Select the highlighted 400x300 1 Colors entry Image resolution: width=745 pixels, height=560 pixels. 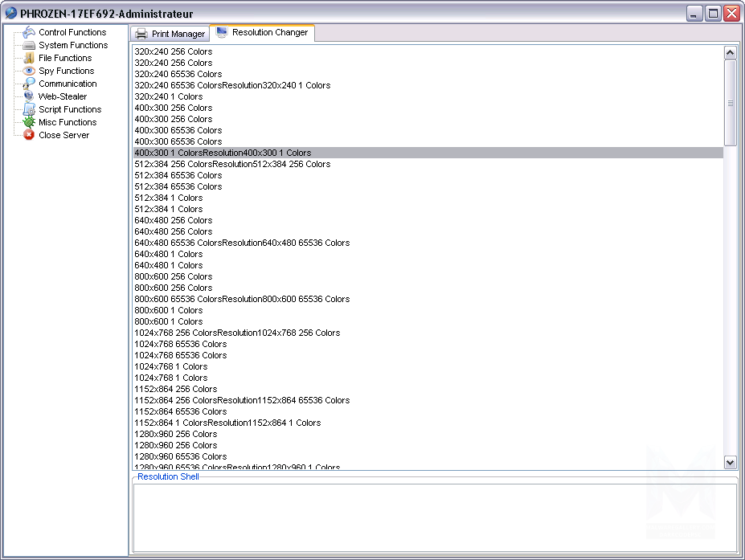click(x=223, y=153)
